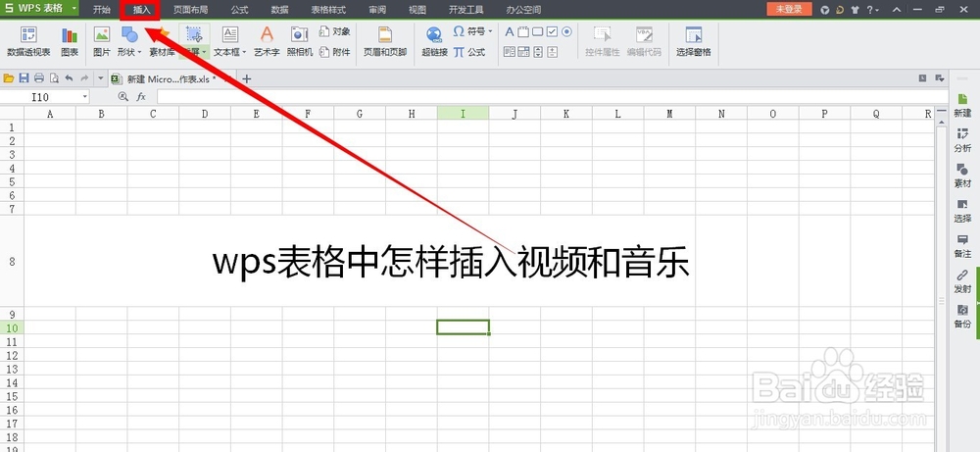Click the formula bar input field
The width and height of the screenshot is (980, 452).
pyautogui.click(x=552, y=97)
